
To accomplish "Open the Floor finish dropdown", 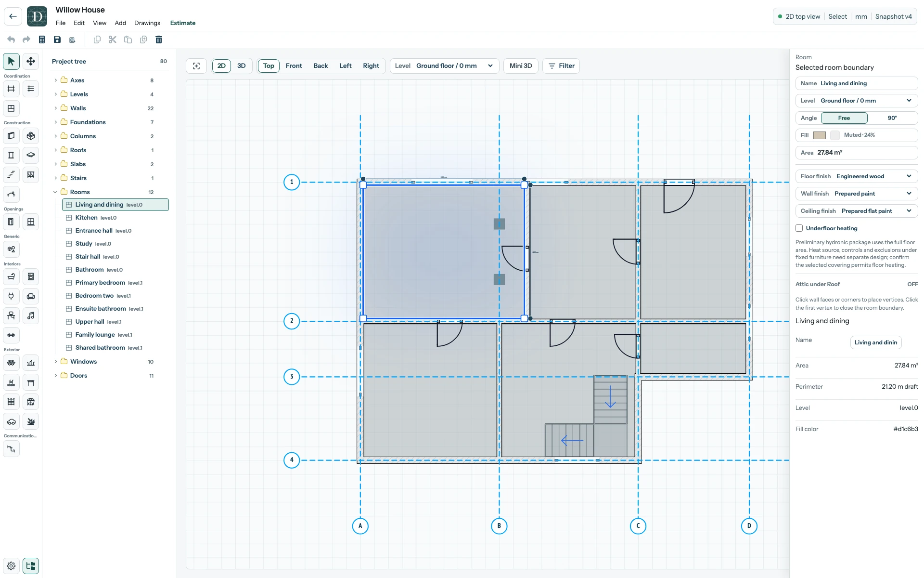I will coord(857,176).
